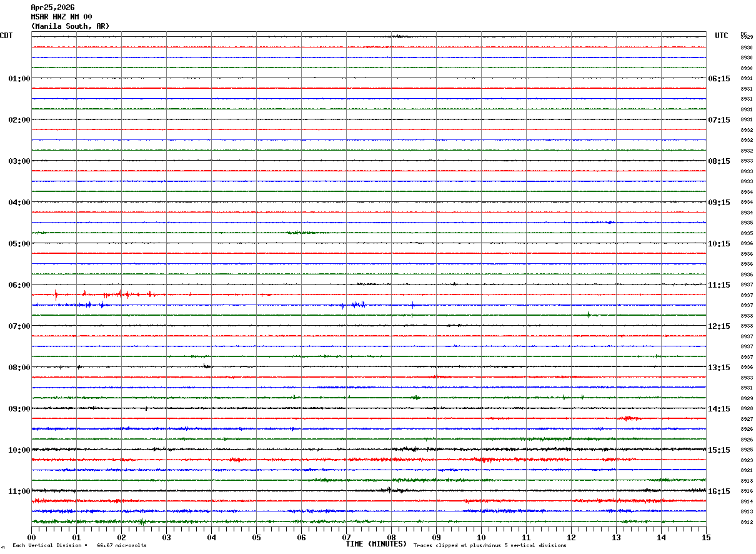
Task: Click minute '02' on the time axis
Action: click(121, 537)
